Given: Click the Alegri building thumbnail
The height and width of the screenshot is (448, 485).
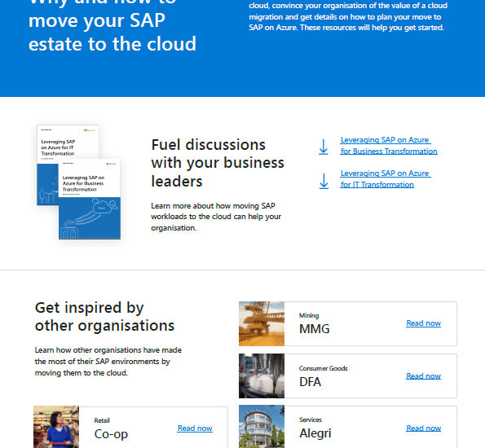Looking at the screenshot, I should pos(262,426).
